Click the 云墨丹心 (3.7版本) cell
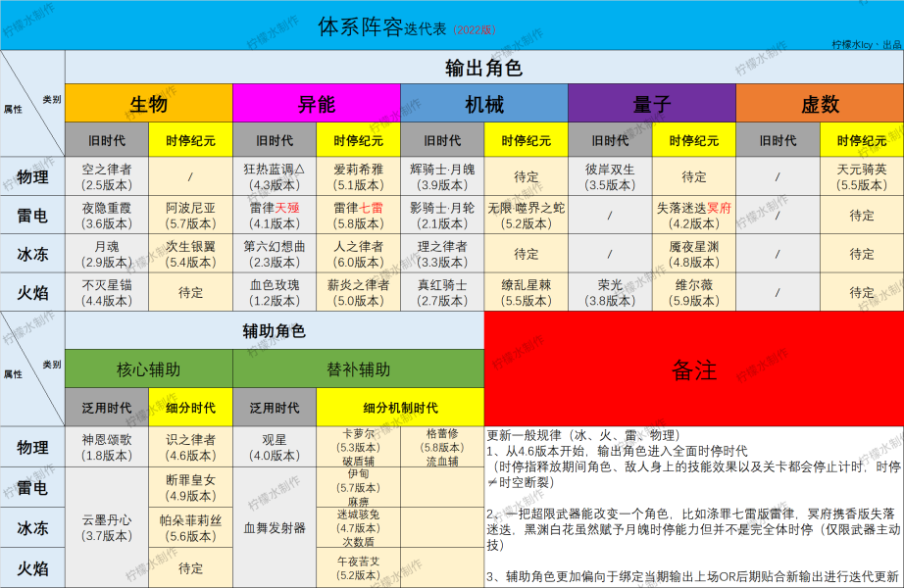 pos(107,527)
